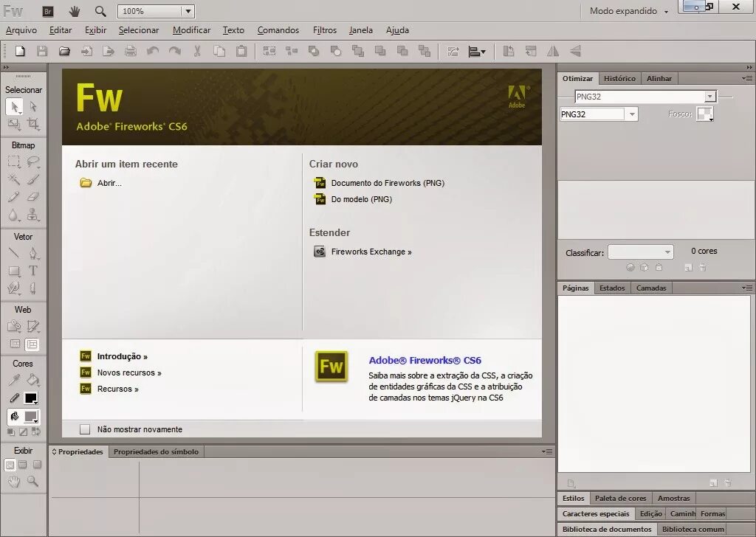The width and height of the screenshot is (756, 537).
Task: Select the Brush tool
Action: (x=32, y=179)
